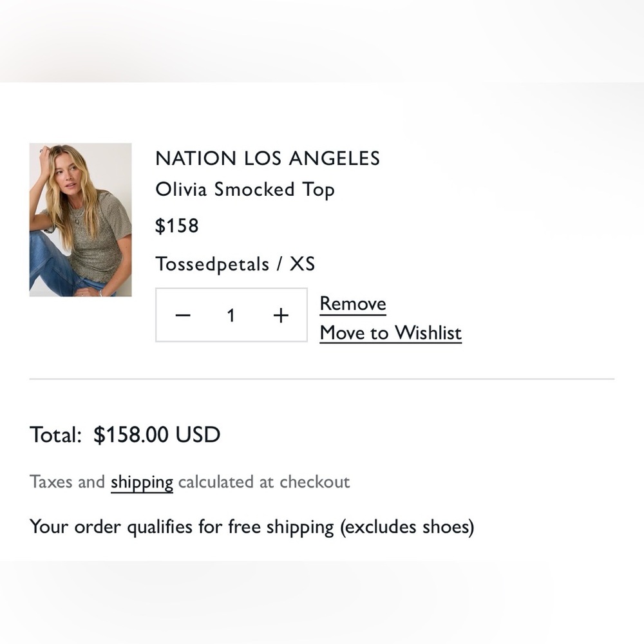The height and width of the screenshot is (644, 644).
Task: Select the $158.00 USD total amount
Action: pyautogui.click(x=157, y=435)
